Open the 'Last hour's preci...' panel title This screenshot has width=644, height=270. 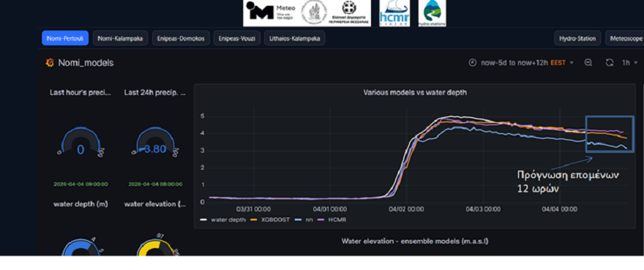pyautogui.click(x=80, y=93)
